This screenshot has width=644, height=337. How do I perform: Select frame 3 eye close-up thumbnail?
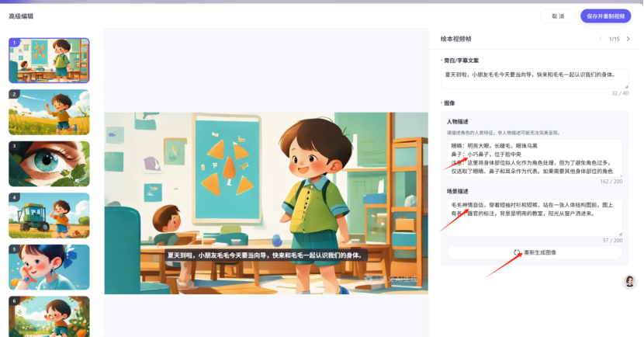(50, 164)
